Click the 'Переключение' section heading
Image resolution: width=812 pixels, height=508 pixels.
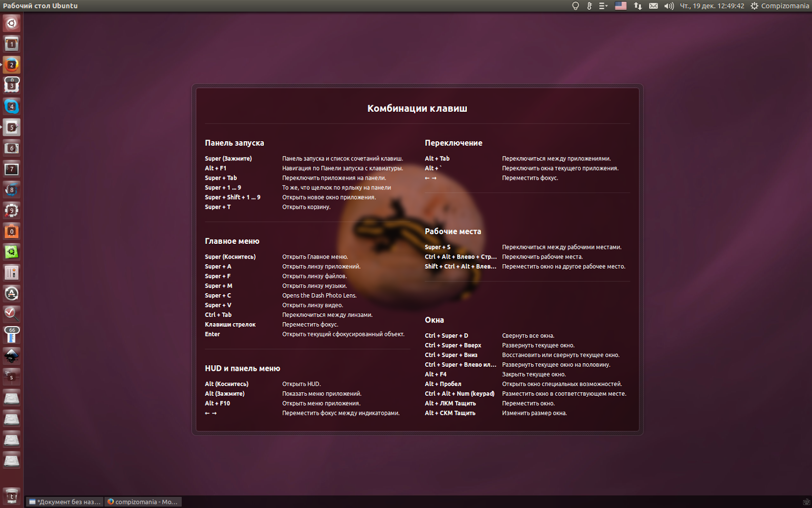click(x=454, y=143)
